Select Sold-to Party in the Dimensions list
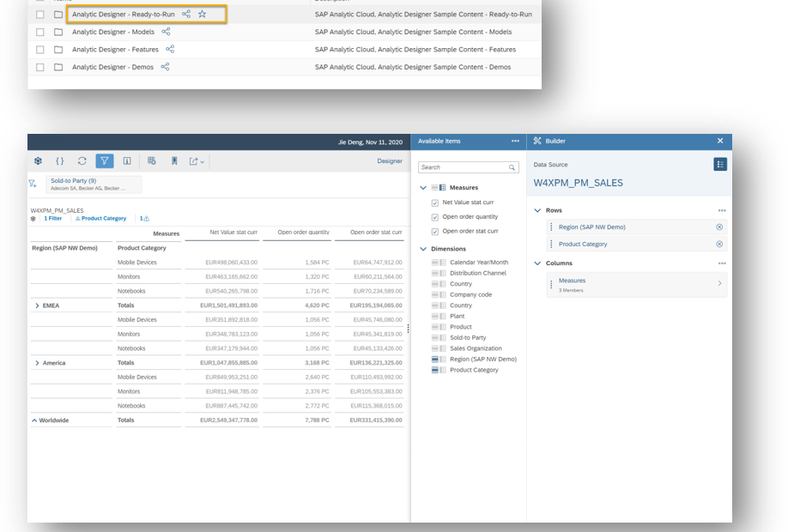The image size is (788, 532). point(468,338)
